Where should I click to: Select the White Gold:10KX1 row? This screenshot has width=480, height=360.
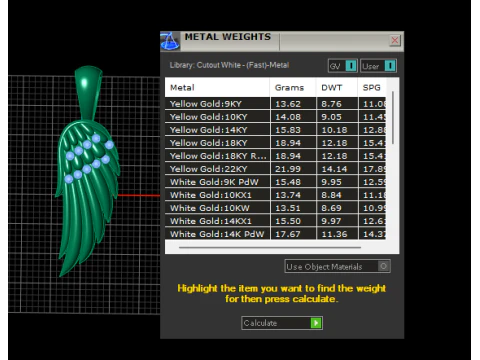tap(275, 195)
